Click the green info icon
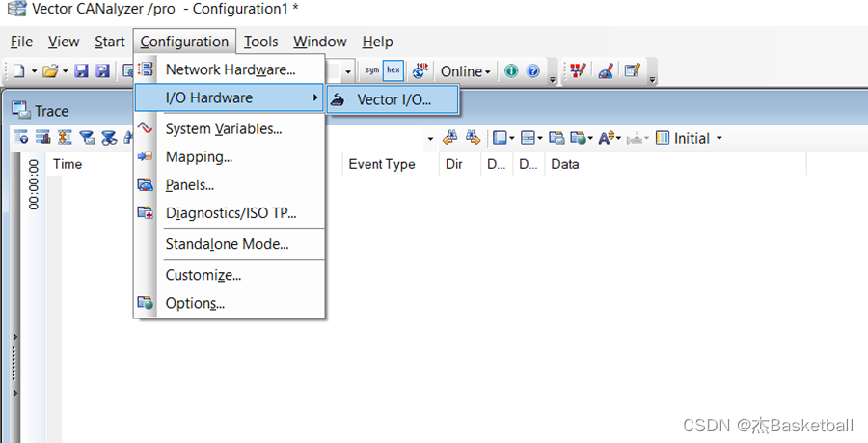The height and width of the screenshot is (443, 868). pyautogui.click(x=511, y=70)
